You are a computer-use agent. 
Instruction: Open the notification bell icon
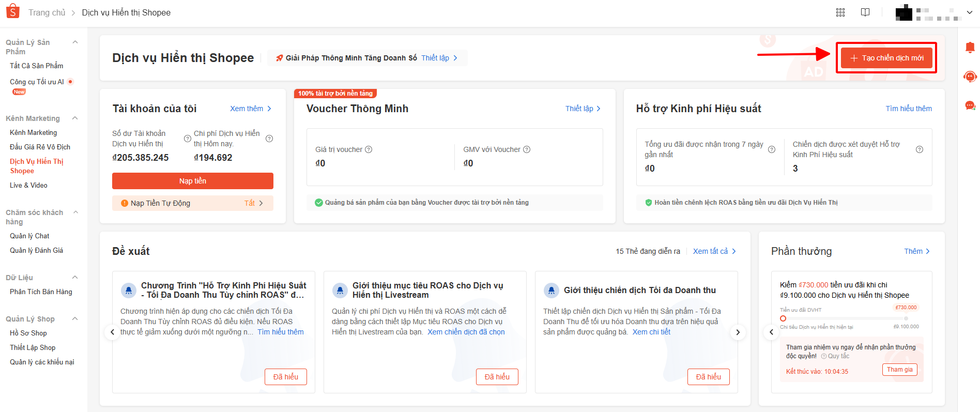(x=970, y=48)
